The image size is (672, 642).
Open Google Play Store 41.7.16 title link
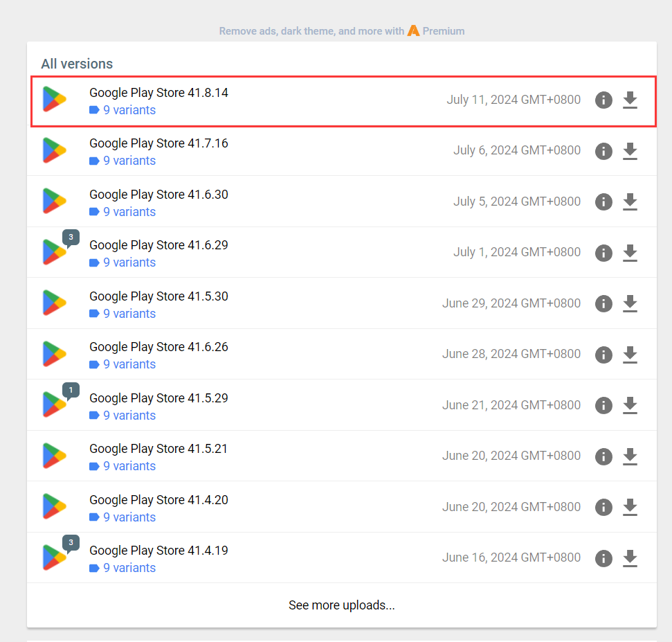tap(158, 143)
